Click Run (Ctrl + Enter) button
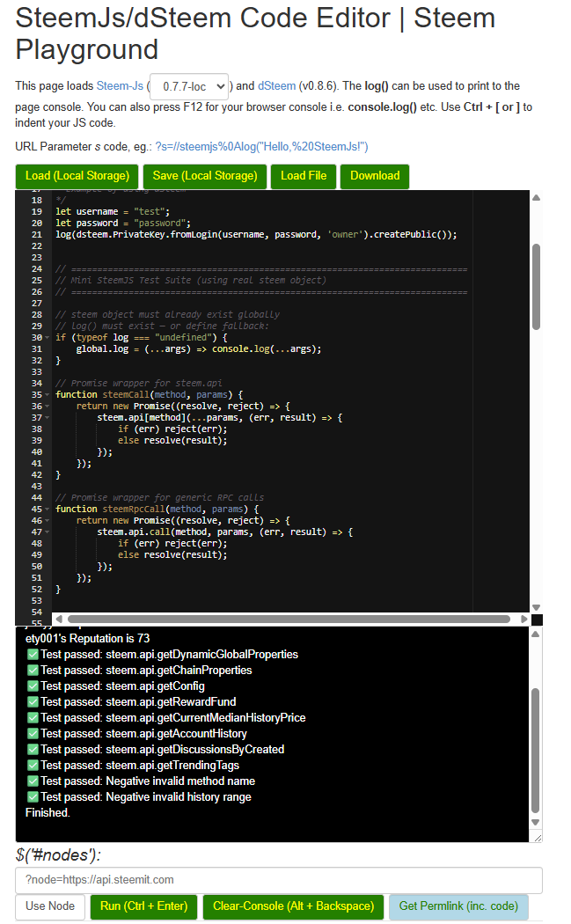Viewport: 571px width, 924px height. [x=143, y=907]
